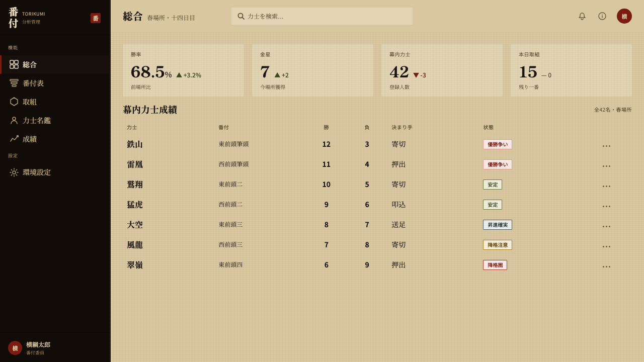Click the red 番 logo badge in sidebar
The image size is (644, 362).
coord(96,18)
